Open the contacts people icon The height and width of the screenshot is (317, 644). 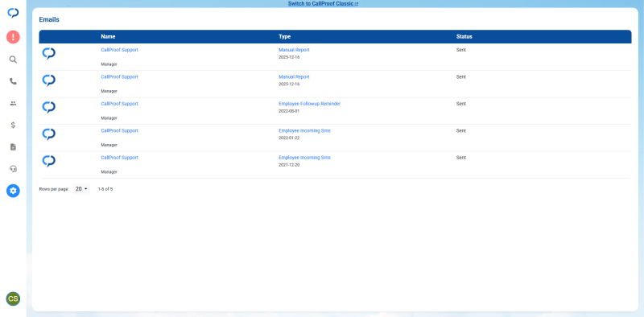tap(13, 104)
